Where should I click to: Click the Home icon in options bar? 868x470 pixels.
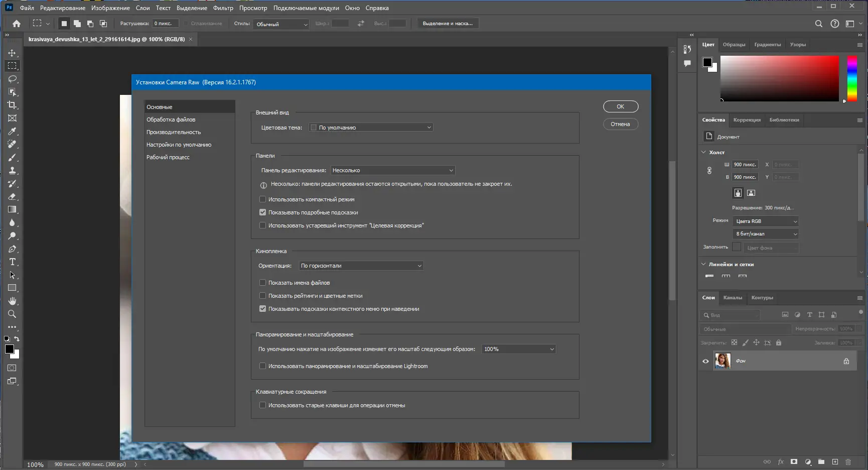pyautogui.click(x=17, y=24)
